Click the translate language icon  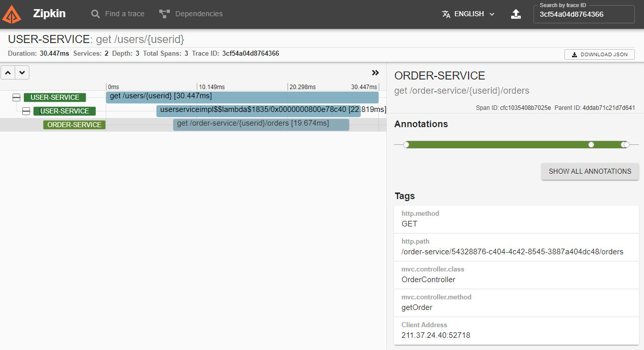[446, 14]
